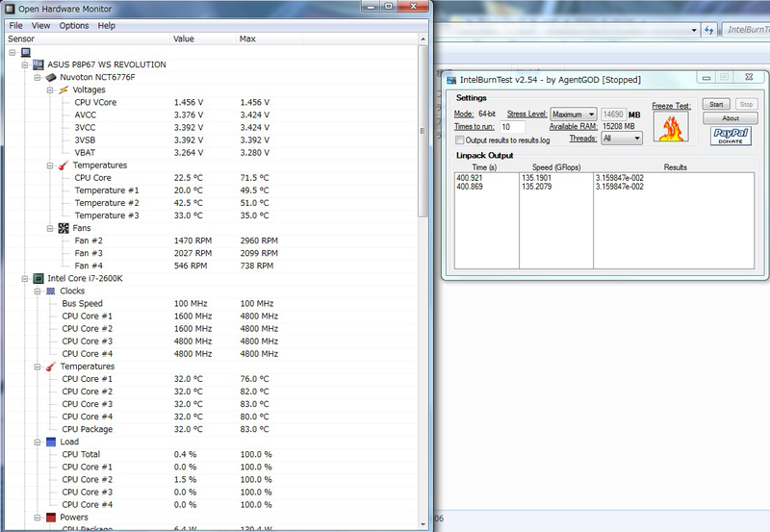Collapse the Fans group

50,229
